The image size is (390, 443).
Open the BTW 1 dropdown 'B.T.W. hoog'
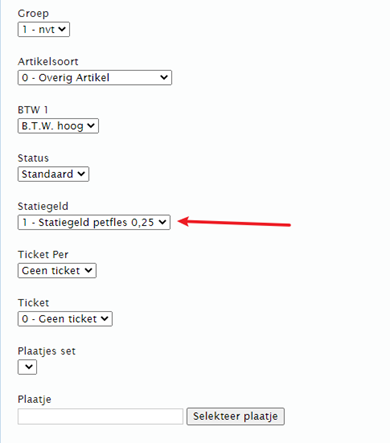(58, 126)
